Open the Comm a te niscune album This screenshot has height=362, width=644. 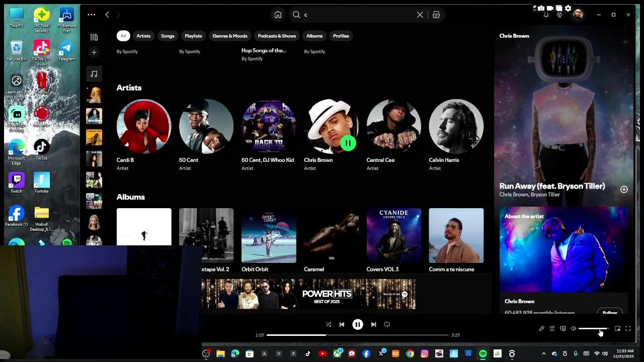pos(456,240)
